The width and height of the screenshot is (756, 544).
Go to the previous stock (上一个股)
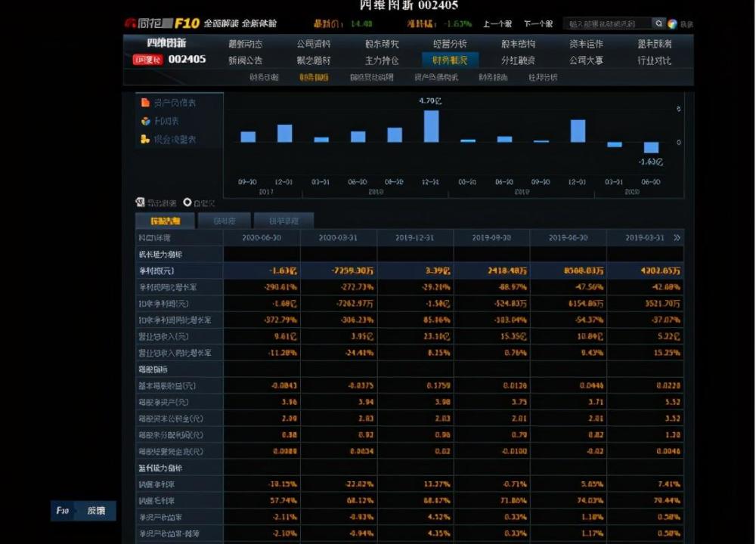click(x=497, y=23)
